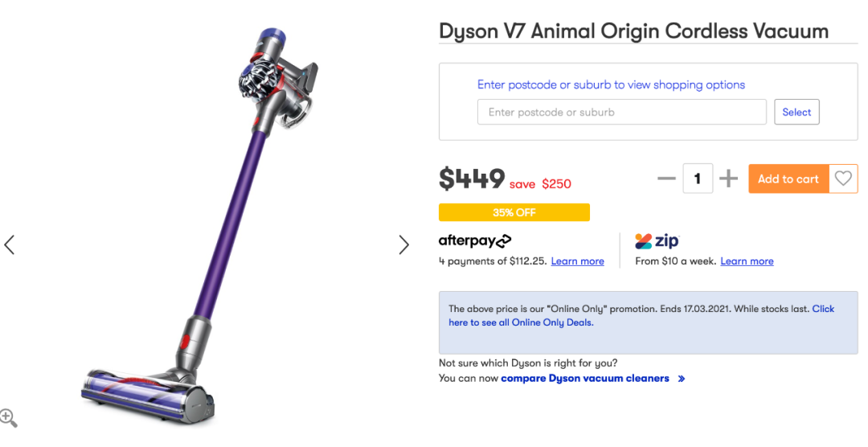Open Zip Learn more link
This screenshot has width=868, height=447.
(x=747, y=261)
